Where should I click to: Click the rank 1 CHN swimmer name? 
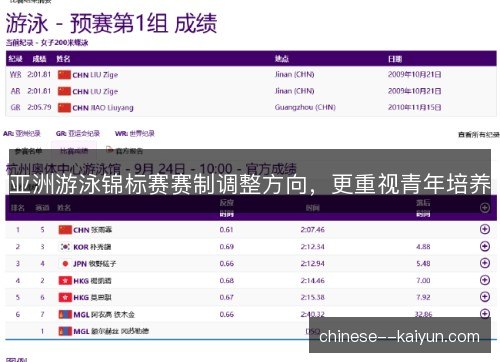click(x=101, y=230)
